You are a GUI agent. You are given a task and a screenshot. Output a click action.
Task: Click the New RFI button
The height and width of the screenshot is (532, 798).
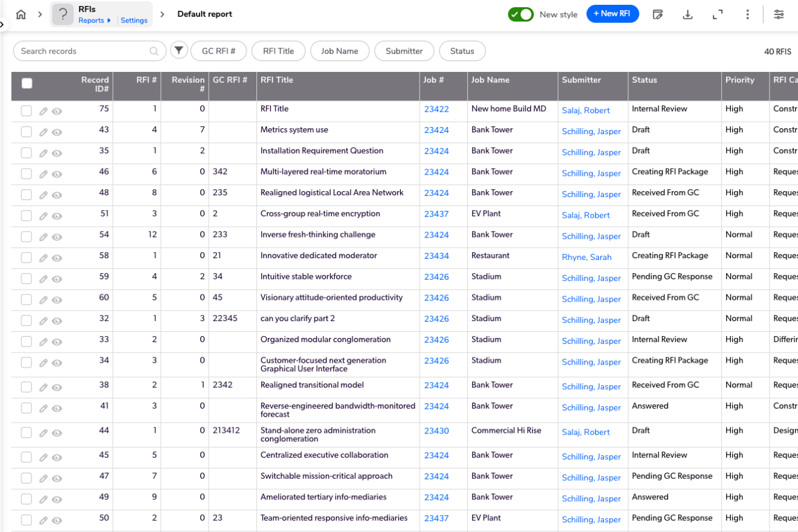(x=612, y=14)
